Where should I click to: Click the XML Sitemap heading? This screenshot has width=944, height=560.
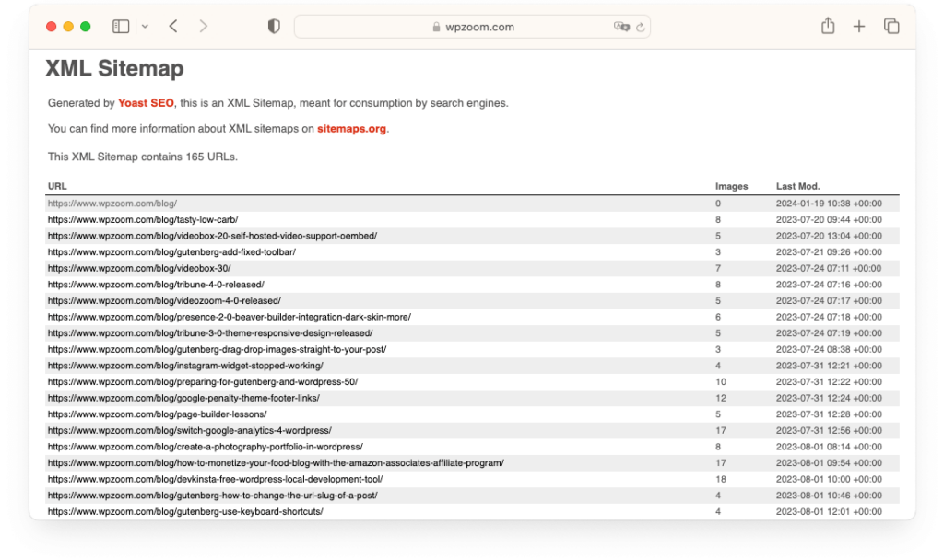[114, 68]
